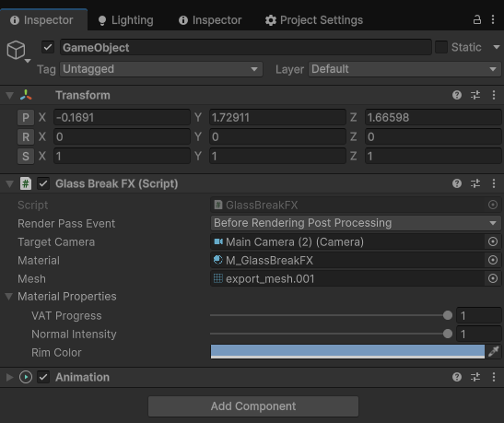The height and width of the screenshot is (423, 504).
Task: Open Glass Break FX help icon
Action: click(x=457, y=183)
